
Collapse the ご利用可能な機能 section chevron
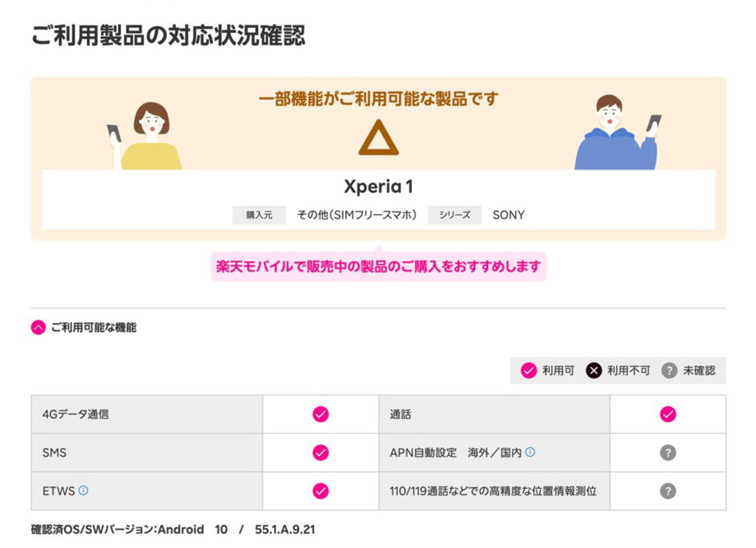[38, 328]
